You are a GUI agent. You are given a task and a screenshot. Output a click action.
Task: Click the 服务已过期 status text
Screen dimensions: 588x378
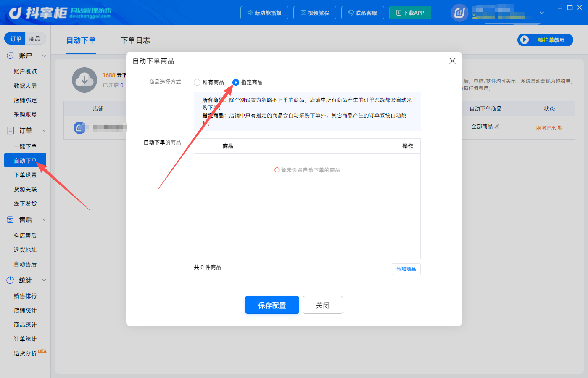[549, 128]
